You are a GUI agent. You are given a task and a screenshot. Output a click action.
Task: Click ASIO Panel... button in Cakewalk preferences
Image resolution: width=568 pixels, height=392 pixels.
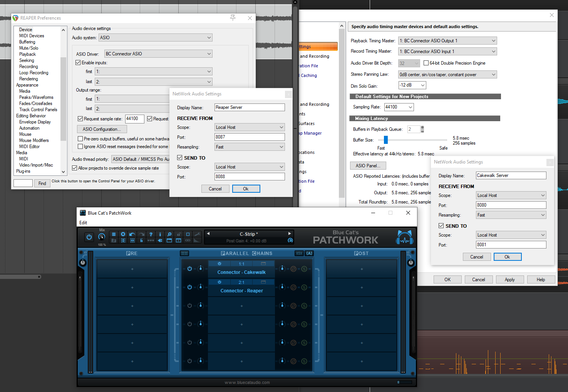tap(368, 166)
